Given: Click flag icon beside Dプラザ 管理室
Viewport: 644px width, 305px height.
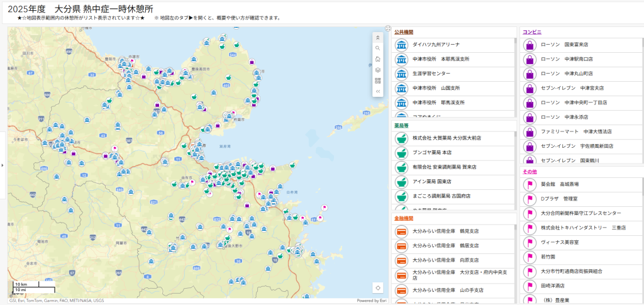Looking at the screenshot, I should point(530,199).
